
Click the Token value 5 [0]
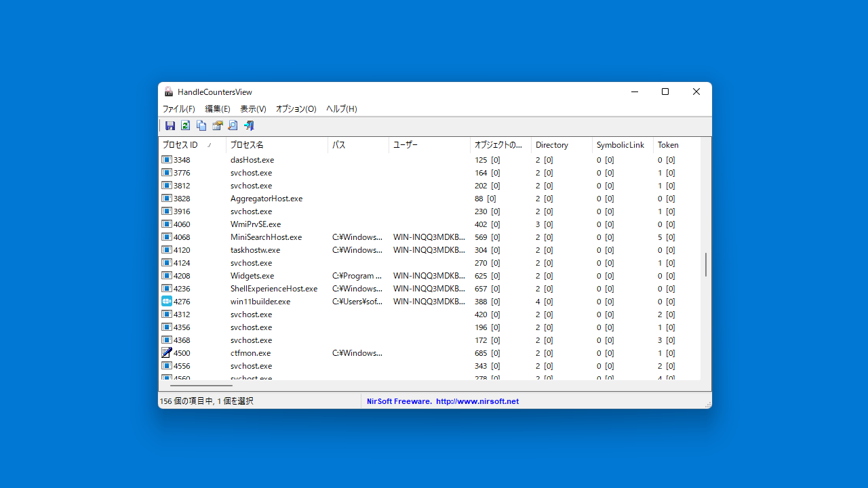pos(666,237)
